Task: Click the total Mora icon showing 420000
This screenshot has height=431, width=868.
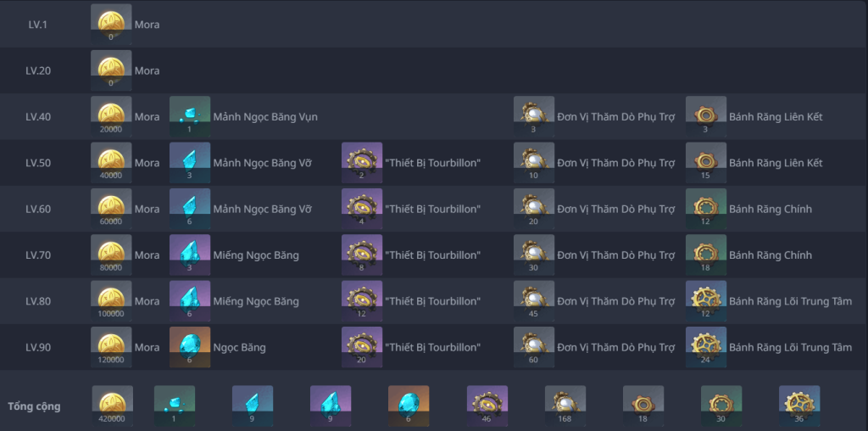Action: coord(112,406)
